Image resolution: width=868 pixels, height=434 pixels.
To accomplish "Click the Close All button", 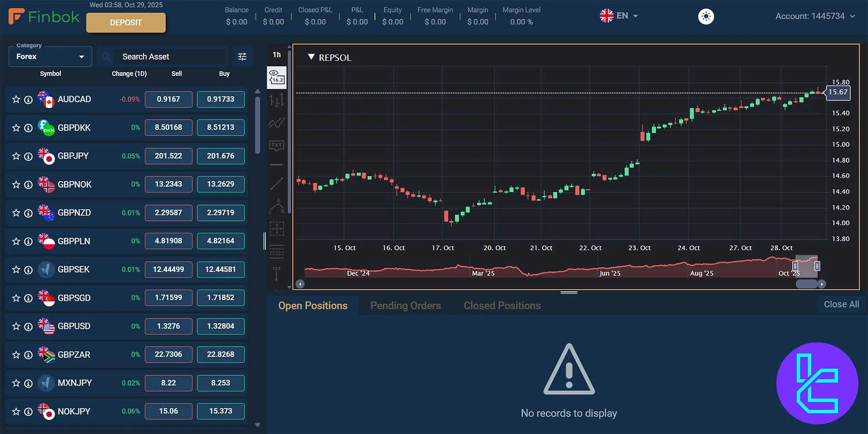I will click(x=841, y=304).
